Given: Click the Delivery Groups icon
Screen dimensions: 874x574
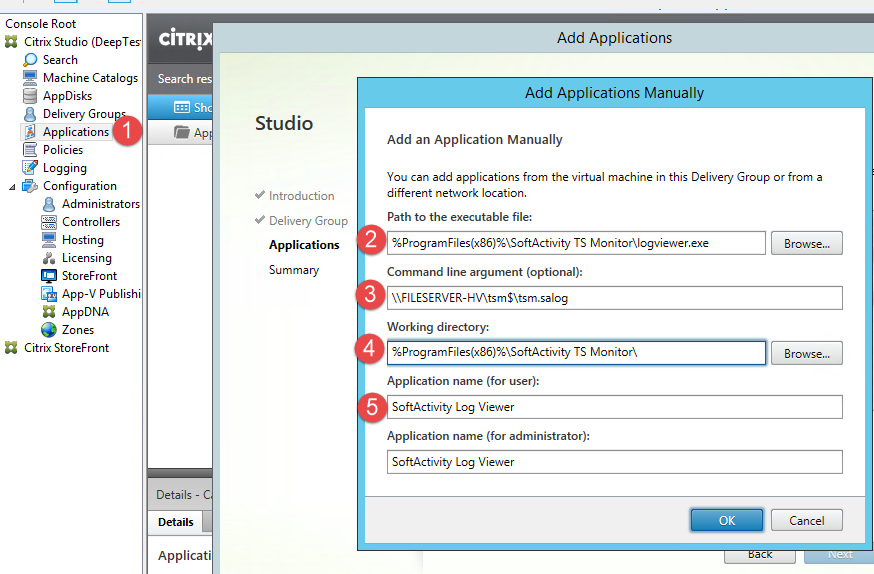Looking at the screenshot, I should (30, 114).
